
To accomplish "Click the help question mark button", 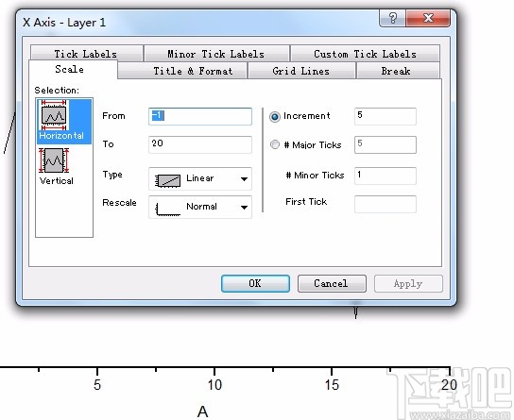I will point(392,18).
